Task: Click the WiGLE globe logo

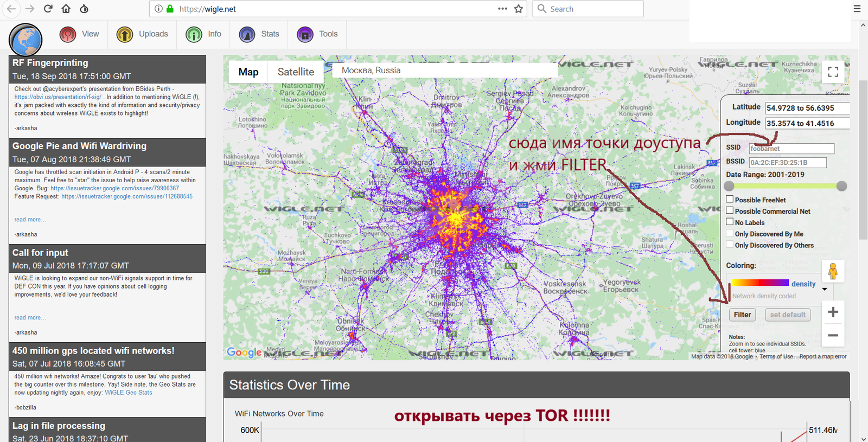Action: tap(25, 40)
